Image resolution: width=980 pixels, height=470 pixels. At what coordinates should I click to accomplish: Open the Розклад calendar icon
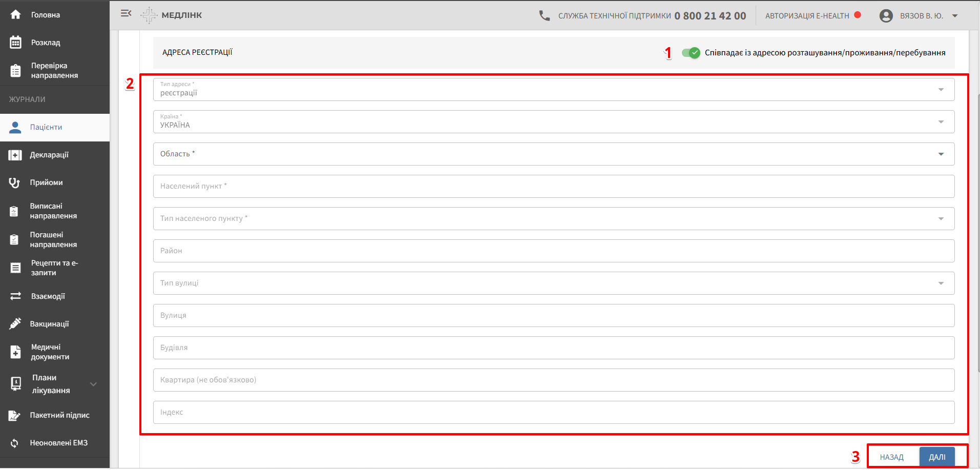pyautogui.click(x=15, y=43)
